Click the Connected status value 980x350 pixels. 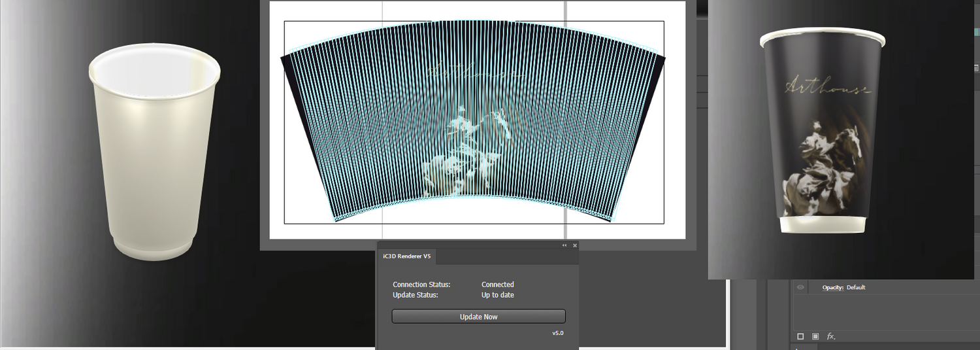click(x=498, y=285)
